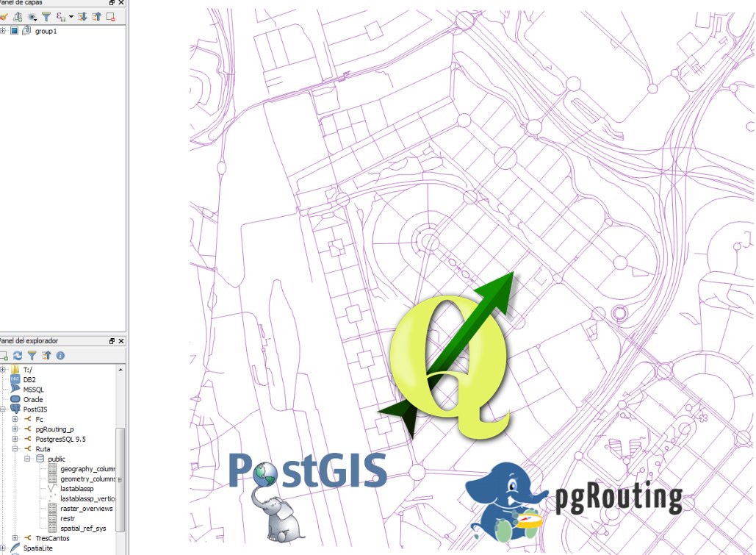756x555 pixels.
Task: Expand the Fc connection
Action: (x=15, y=420)
